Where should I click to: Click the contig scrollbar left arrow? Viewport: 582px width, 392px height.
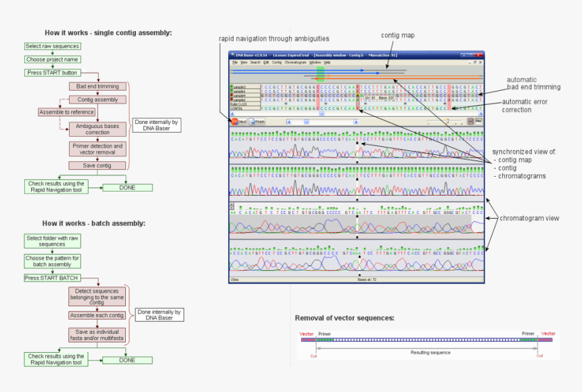pos(232,114)
